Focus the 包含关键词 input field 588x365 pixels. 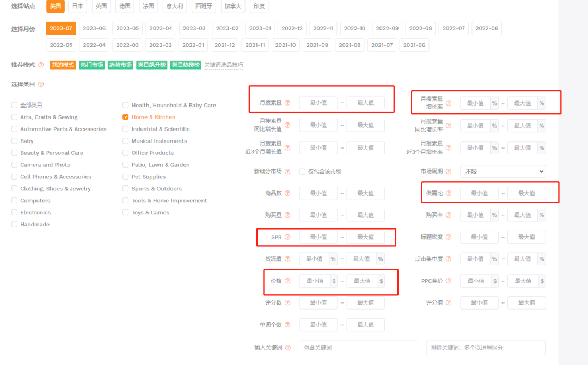coord(358,348)
